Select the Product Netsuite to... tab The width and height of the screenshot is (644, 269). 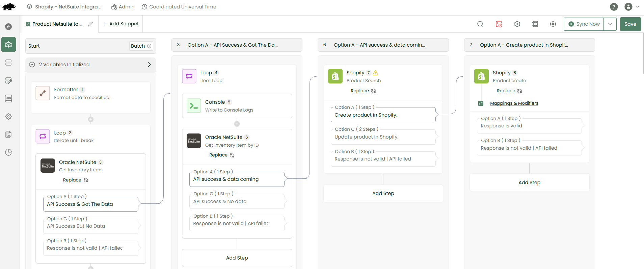tap(54, 24)
